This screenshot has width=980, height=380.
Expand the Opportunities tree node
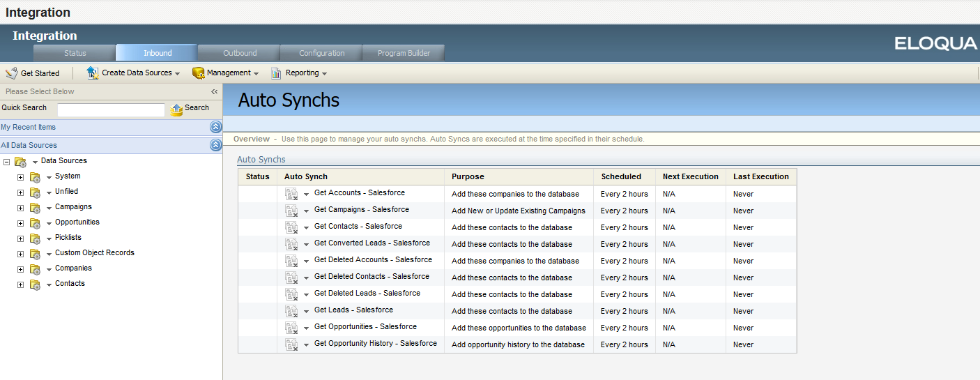(20, 223)
